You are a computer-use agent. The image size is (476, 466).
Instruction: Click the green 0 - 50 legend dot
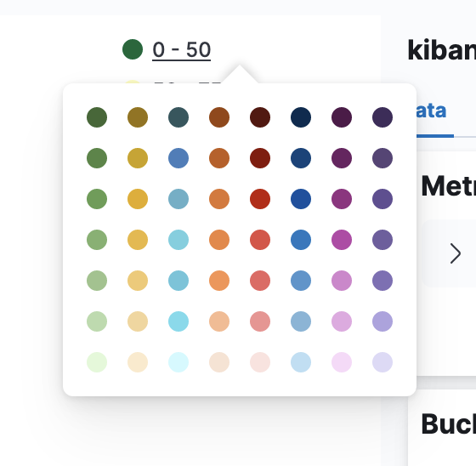tap(133, 49)
